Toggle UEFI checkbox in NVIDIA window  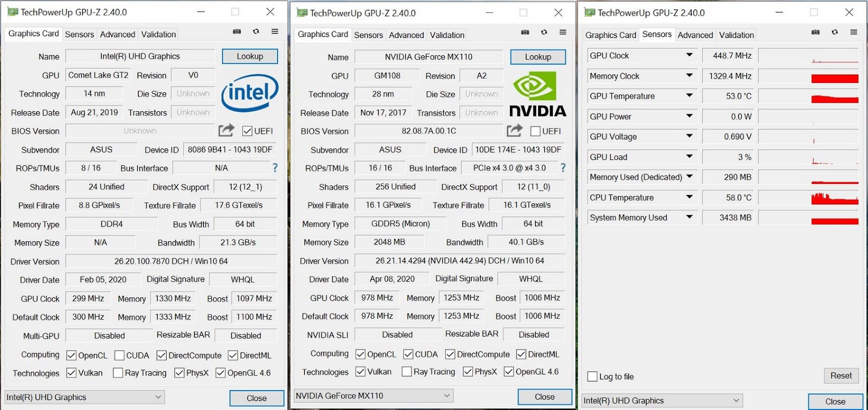coord(535,131)
